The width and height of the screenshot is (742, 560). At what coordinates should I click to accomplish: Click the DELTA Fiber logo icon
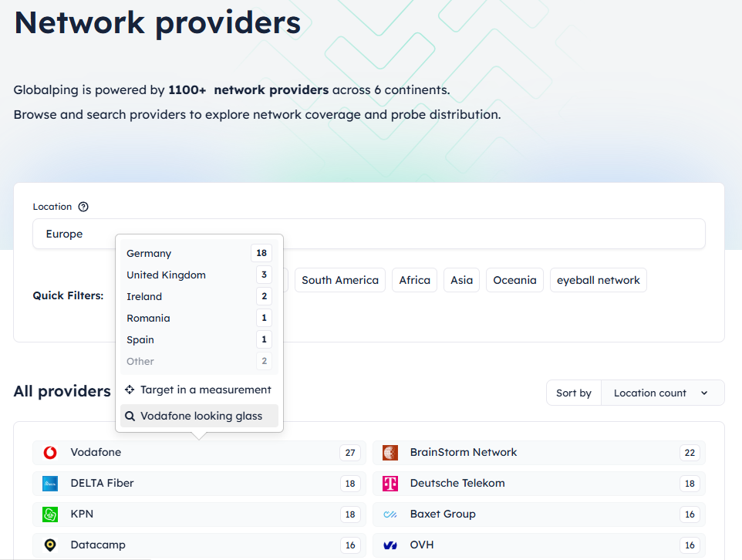click(50, 484)
